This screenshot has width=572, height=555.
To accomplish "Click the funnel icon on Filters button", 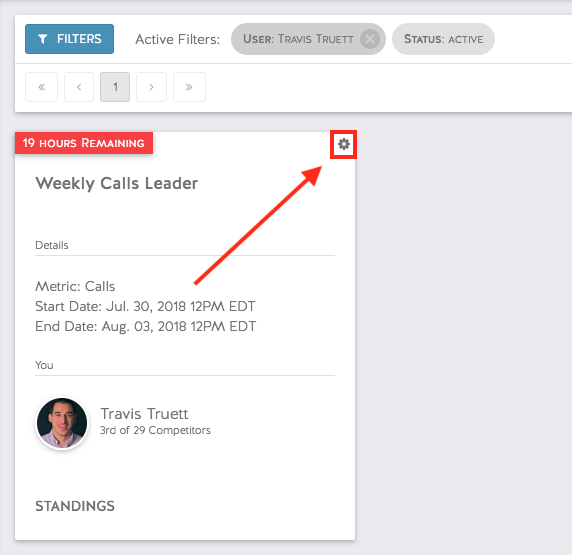I will click(x=43, y=39).
